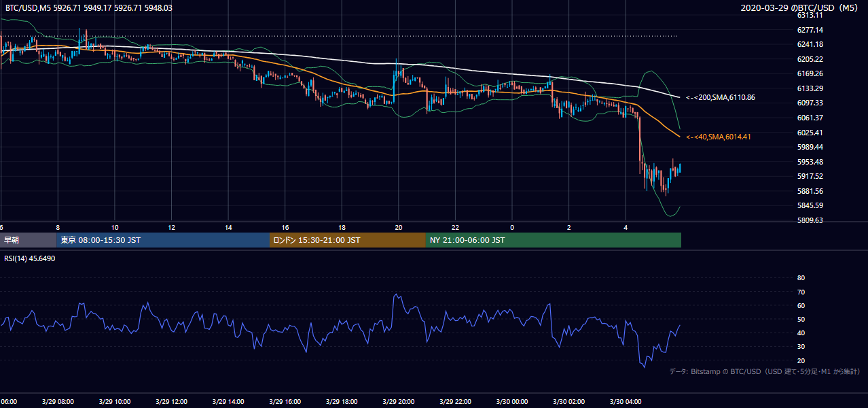Click the 3/29 08:00 date label
The width and height of the screenshot is (868, 408).
click(58, 402)
